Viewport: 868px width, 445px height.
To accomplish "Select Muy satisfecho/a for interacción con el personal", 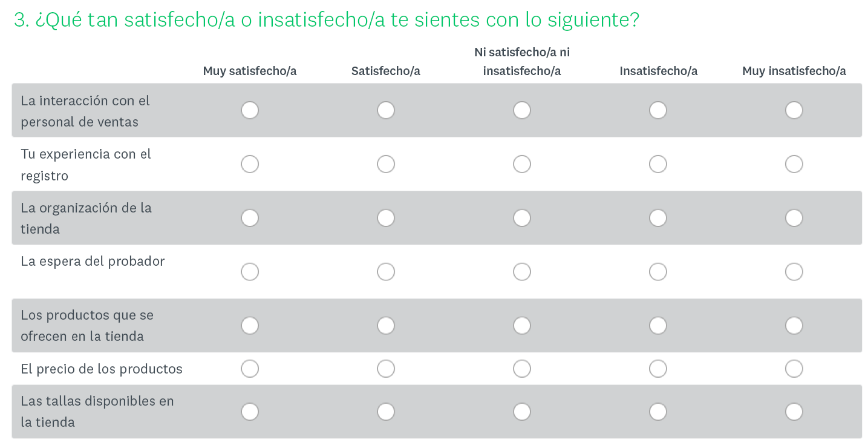I will tap(250, 110).
